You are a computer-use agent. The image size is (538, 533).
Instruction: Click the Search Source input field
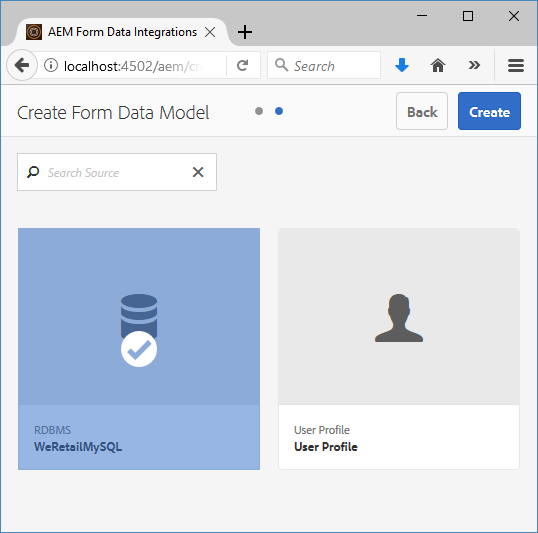pyautogui.click(x=117, y=172)
